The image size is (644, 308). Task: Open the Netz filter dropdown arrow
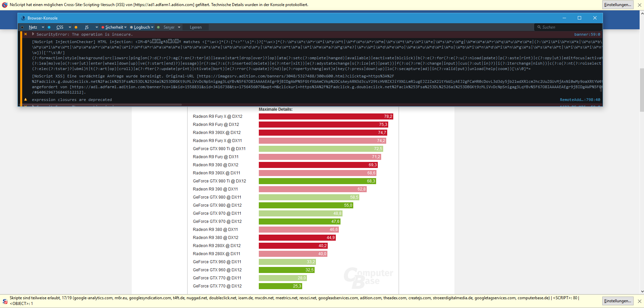click(43, 27)
